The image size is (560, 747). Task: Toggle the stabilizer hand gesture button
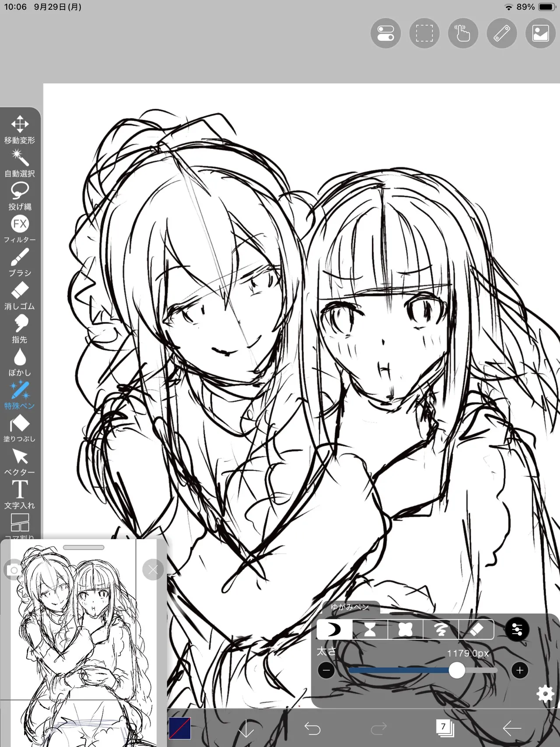[x=463, y=33]
